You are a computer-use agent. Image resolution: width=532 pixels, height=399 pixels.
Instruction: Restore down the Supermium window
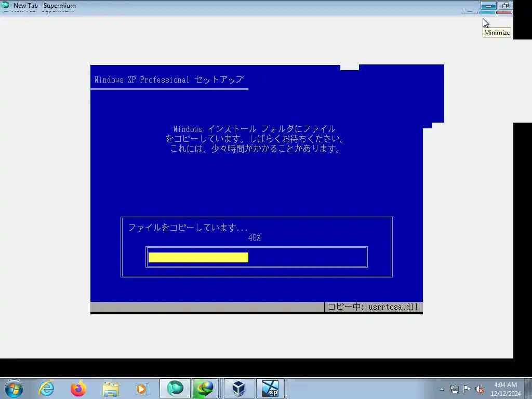pyautogui.click(x=505, y=6)
